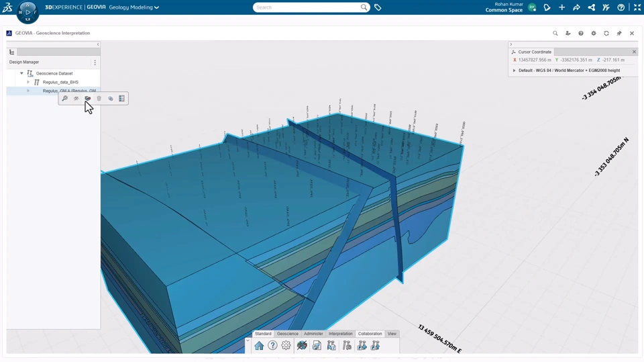Collapse the action bar with the chevron
This screenshot has height=362, width=644.
[248, 341]
